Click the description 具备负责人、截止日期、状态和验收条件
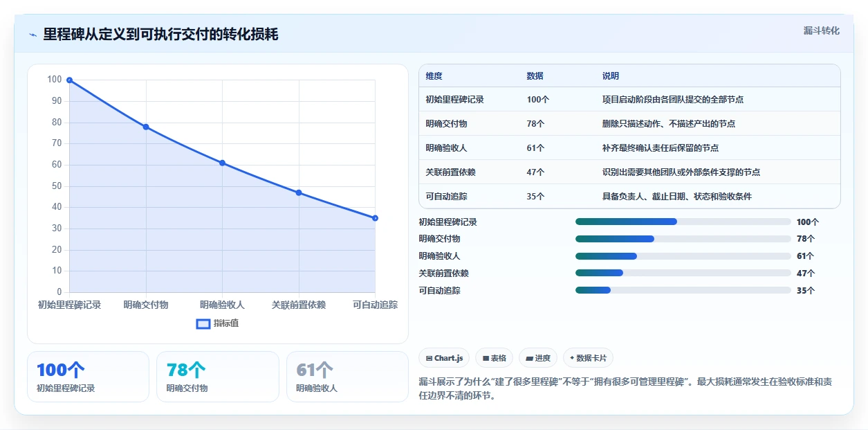The image size is (868, 430). pyautogui.click(x=677, y=197)
